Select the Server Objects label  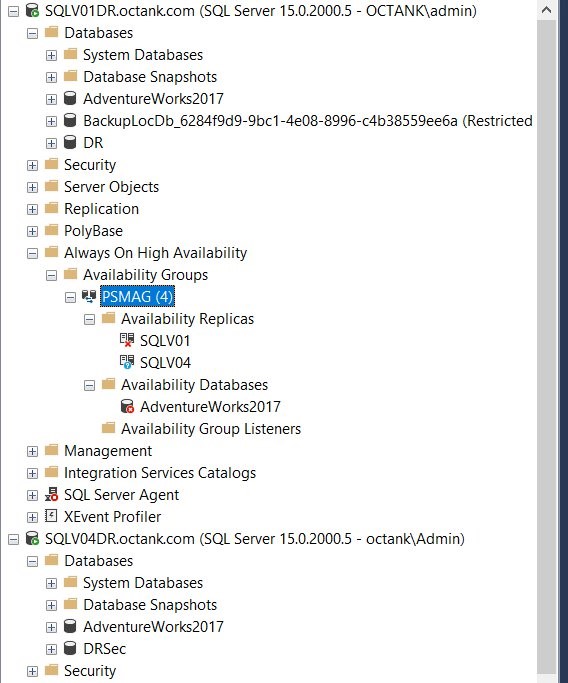tap(112, 186)
